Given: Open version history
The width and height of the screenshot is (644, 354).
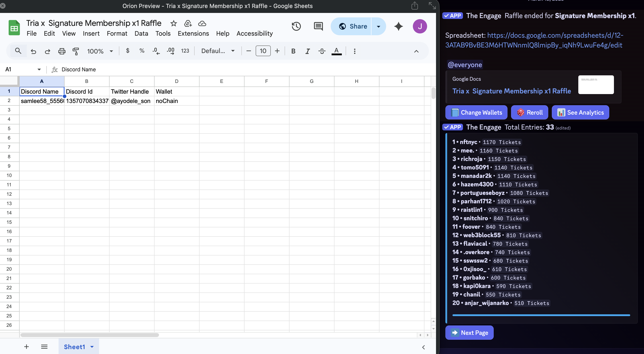Looking at the screenshot, I should point(296,26).
